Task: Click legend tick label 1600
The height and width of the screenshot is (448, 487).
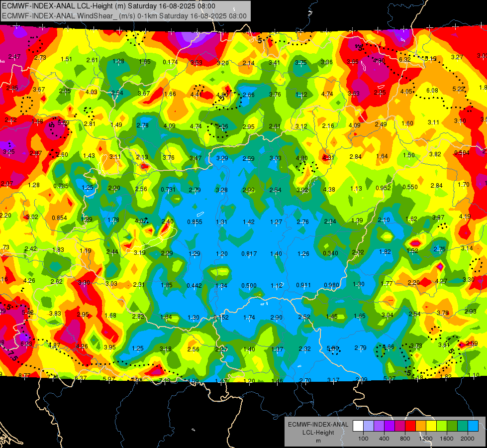Action: (446, 439)
